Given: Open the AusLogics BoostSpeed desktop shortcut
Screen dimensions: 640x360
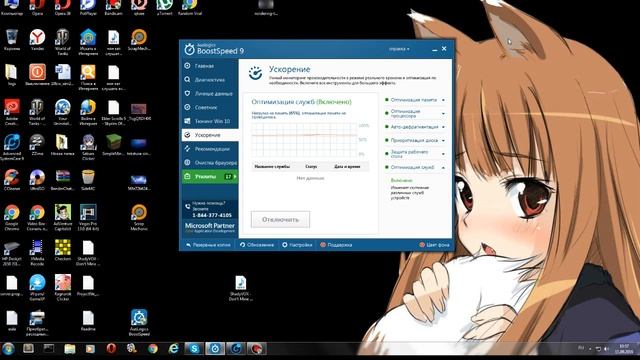Looking at the screenshot, I should (x=139, y=323).
